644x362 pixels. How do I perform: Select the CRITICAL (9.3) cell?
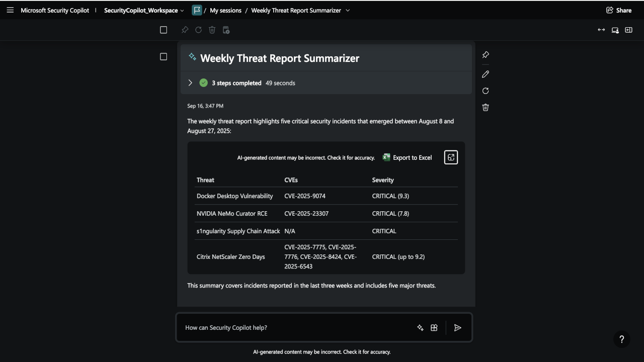390,196
